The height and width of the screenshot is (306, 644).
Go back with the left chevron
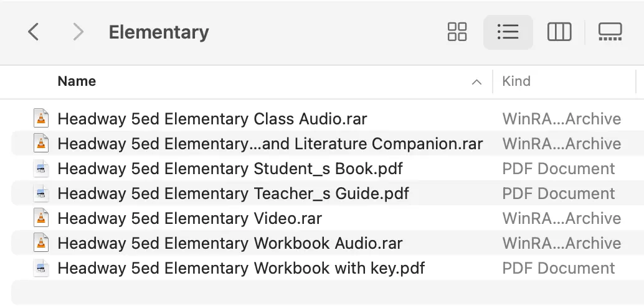[33, 32]
